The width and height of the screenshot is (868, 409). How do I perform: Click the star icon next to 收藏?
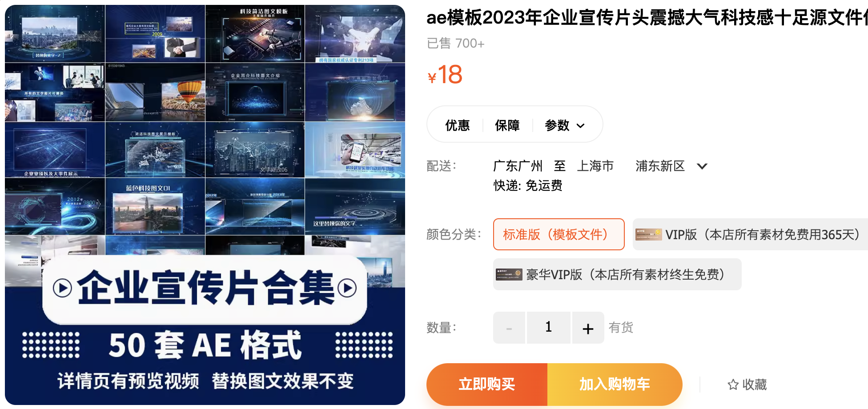point(733,385)
